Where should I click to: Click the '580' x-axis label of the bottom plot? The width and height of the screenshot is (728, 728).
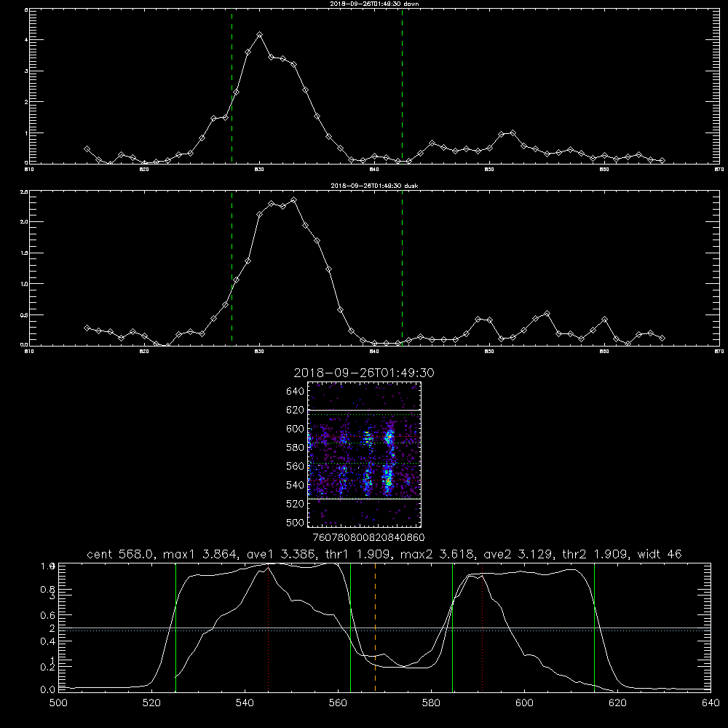point(431,703)
